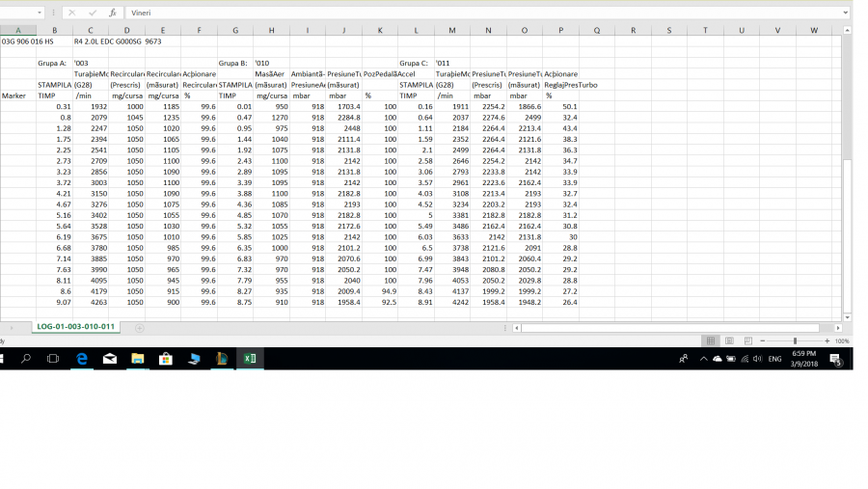Select column C header
Viewport: 868px width, 489px height.
pyautogui.click(x=91, y=31)
